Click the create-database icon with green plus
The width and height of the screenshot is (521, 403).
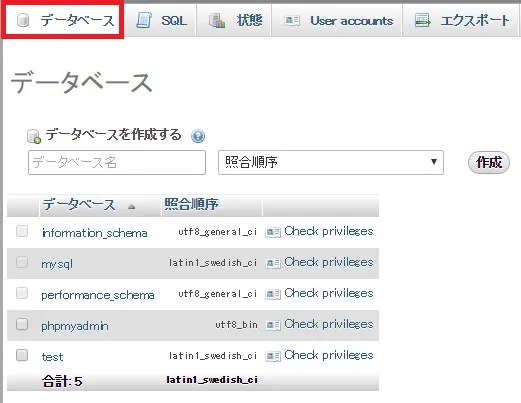click(x=34, y=136)
